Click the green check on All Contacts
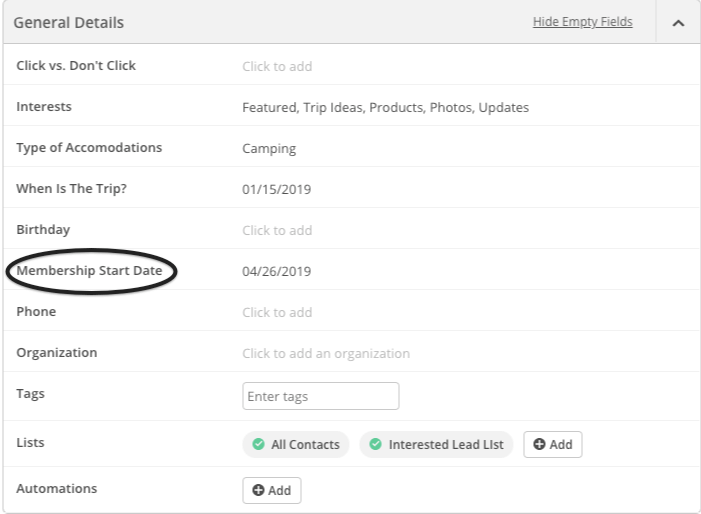The image size is (701, 514). [x=258, y=445]
